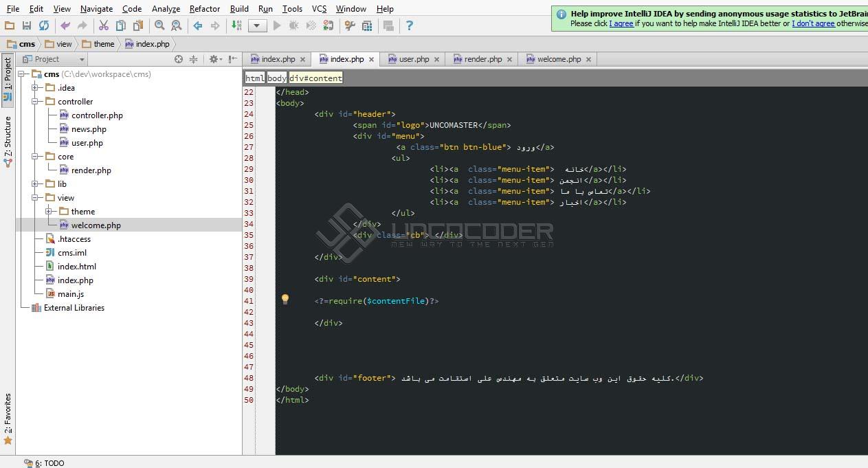Click the Find magnifier icon
The height and width of the screenshot is (468, 868).
coord(159,25)
